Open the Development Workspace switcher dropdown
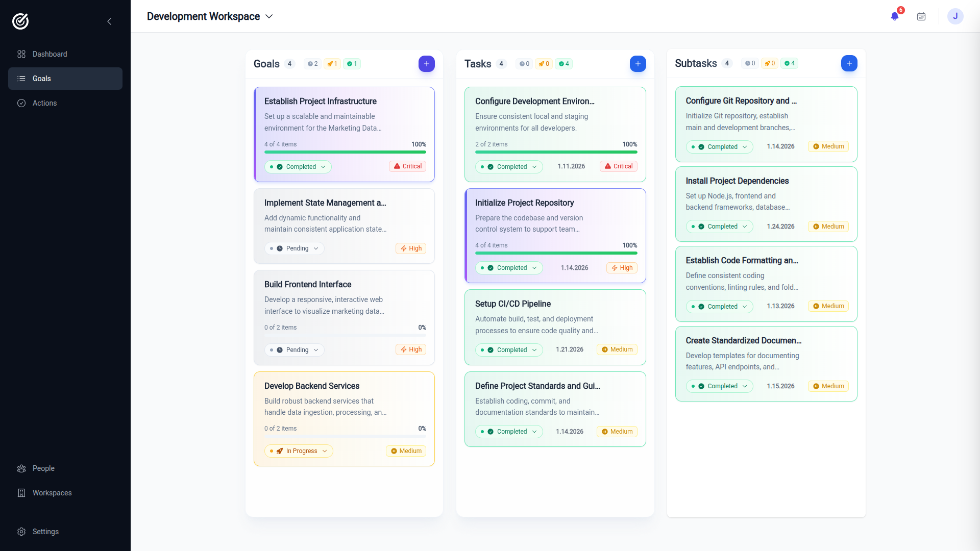The width and height of the screenshot is (980, 551). coord(269,16)
